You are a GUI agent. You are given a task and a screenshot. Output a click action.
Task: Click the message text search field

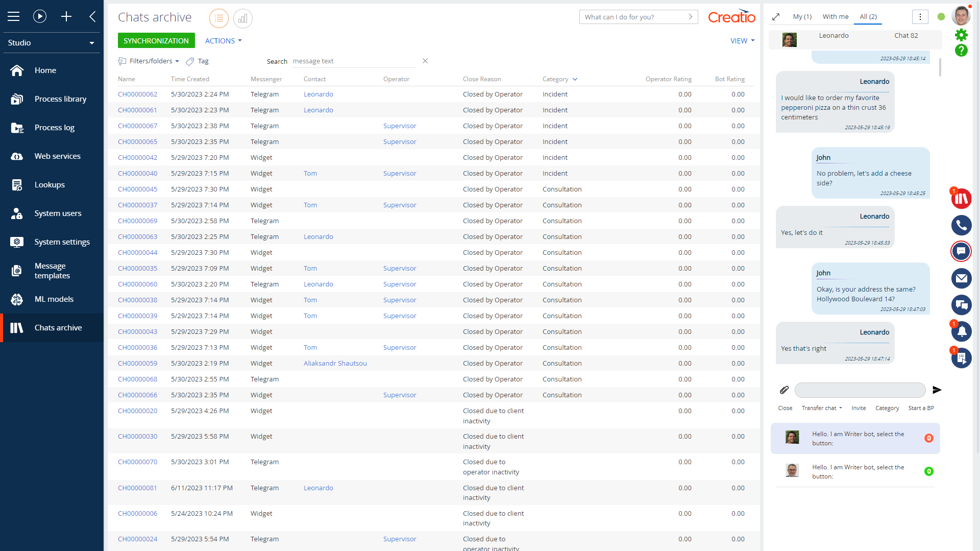tap(353, 61)
